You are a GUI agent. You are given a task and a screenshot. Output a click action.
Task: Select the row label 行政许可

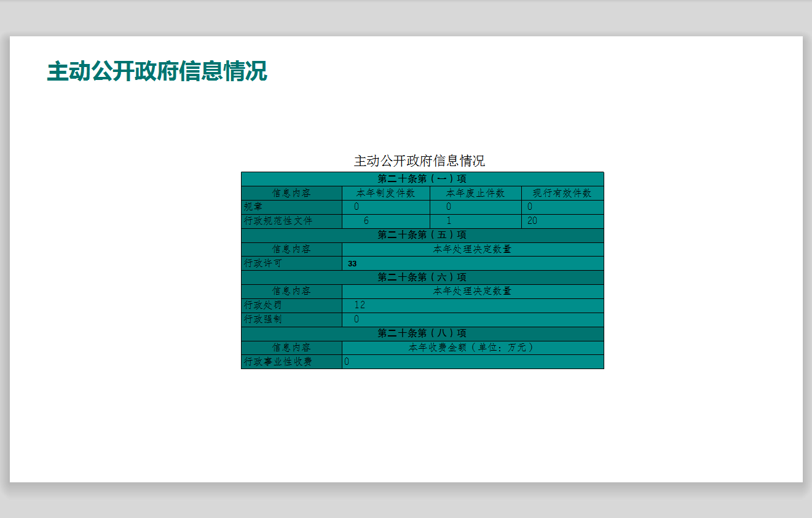click(263, 263)
